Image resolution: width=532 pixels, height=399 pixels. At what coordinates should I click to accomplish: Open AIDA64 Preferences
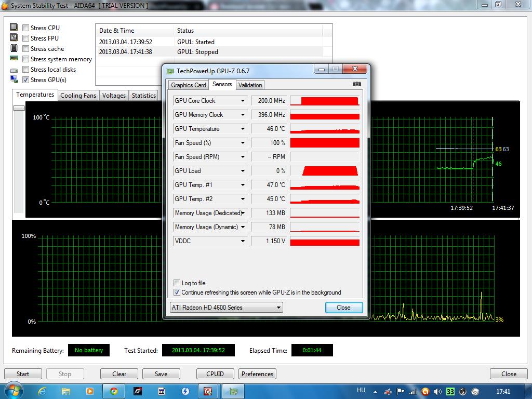click(x=257, y=374)
